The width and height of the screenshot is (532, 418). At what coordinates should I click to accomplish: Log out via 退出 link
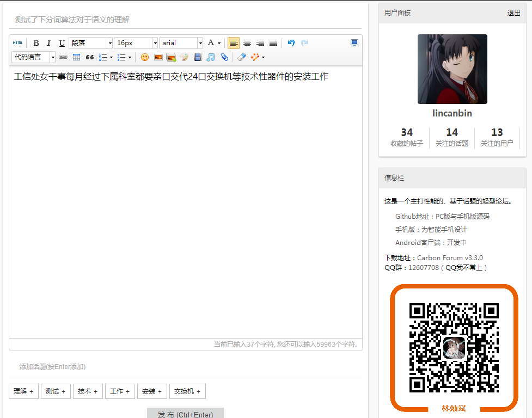513,13
